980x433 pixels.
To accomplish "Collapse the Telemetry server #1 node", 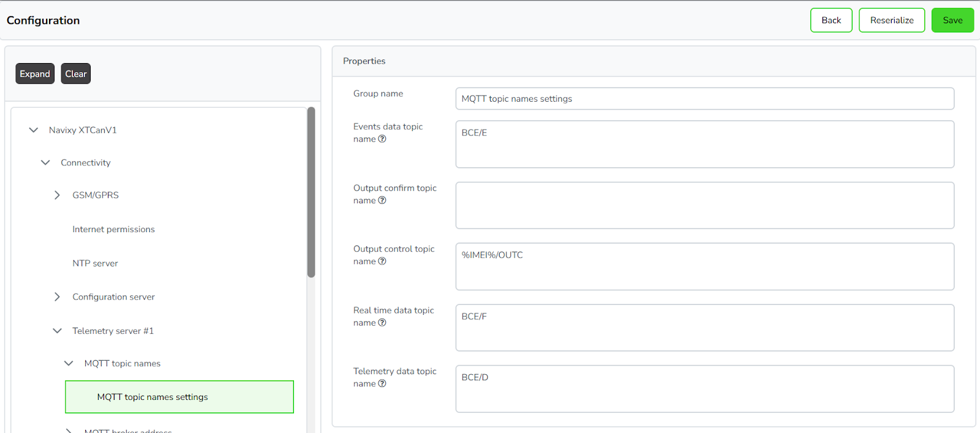I will tap(57, 331).
